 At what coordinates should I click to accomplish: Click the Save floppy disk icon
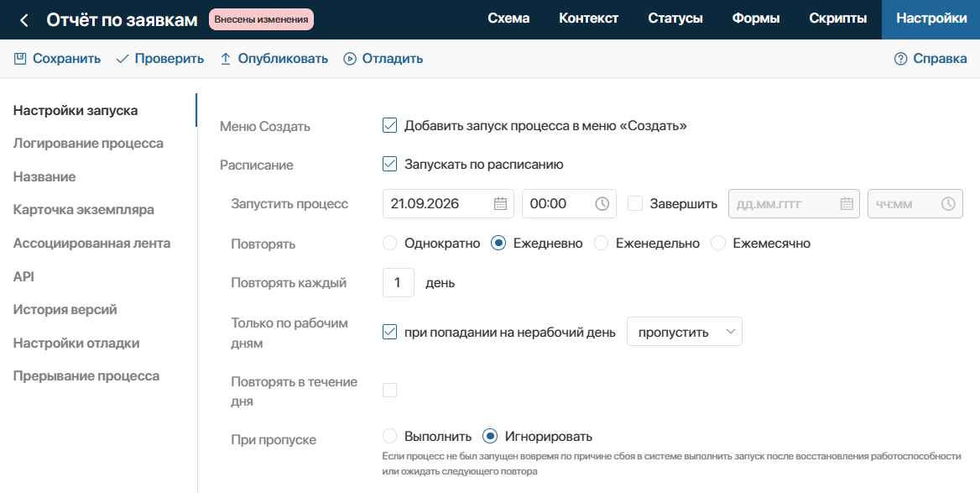[20, 58]
